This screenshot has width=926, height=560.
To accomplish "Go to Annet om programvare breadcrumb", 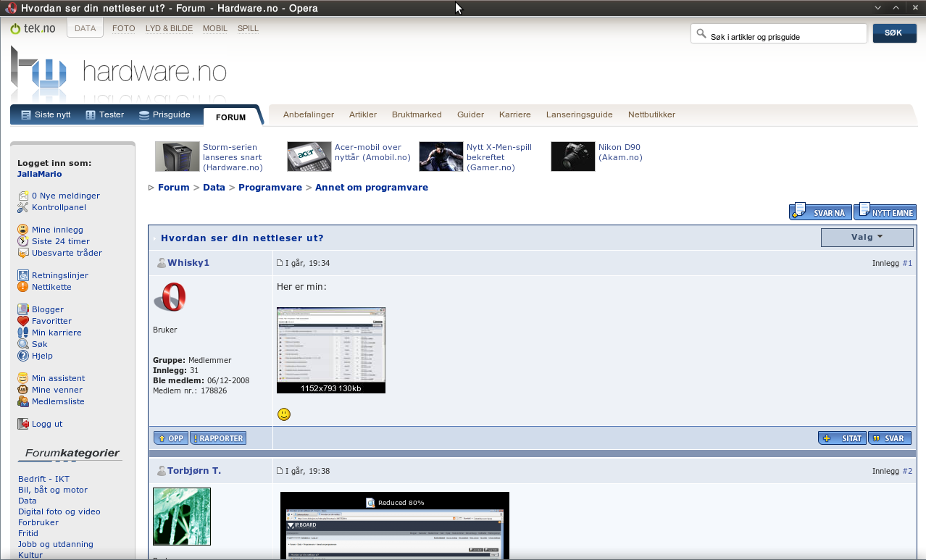I will (372, 188).
